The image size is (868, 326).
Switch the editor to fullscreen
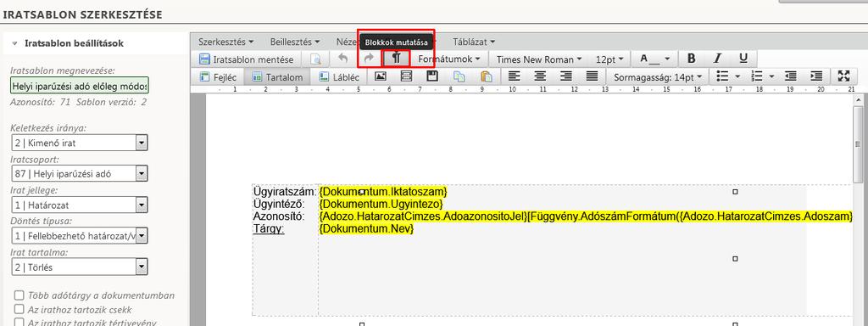tap(843, 76)
